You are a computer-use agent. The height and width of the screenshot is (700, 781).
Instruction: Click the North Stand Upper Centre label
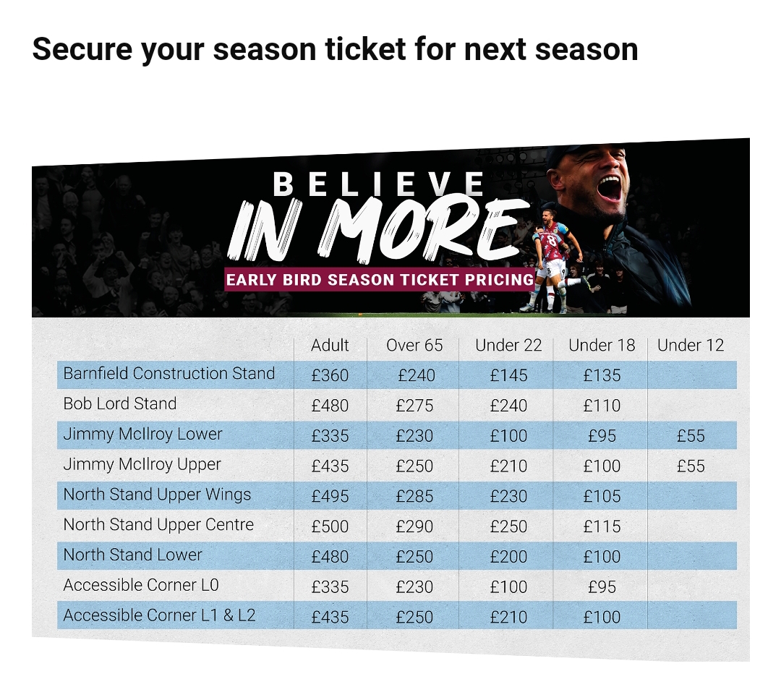tap(158, 525)
